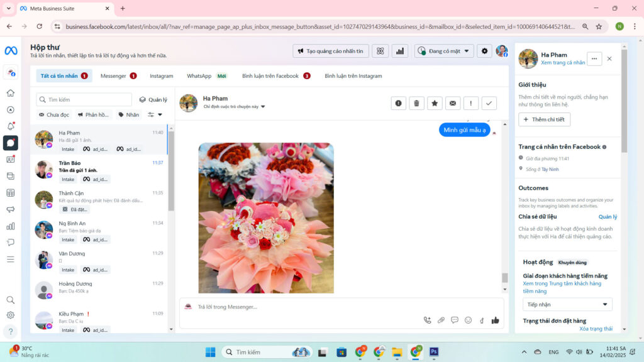Click the Tạo quảng cáo nhắn tin button
This screenshot has height=362, width=644.
pyautogui.click(x=331, y=51)
